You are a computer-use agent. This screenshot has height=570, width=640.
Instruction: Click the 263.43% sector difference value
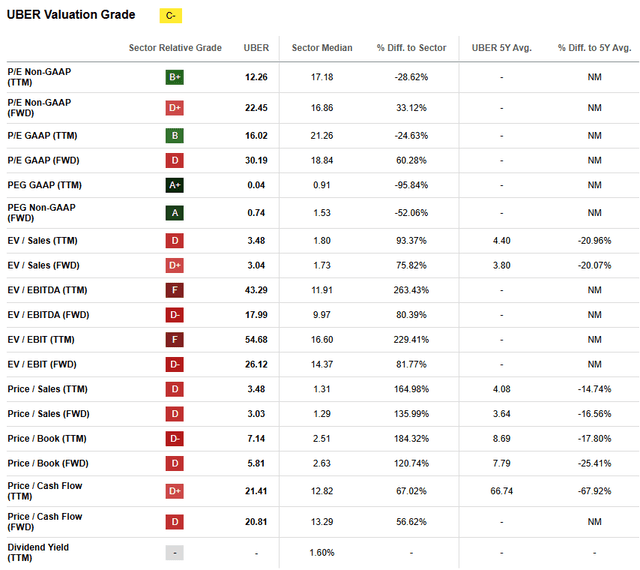coord(411,290)
